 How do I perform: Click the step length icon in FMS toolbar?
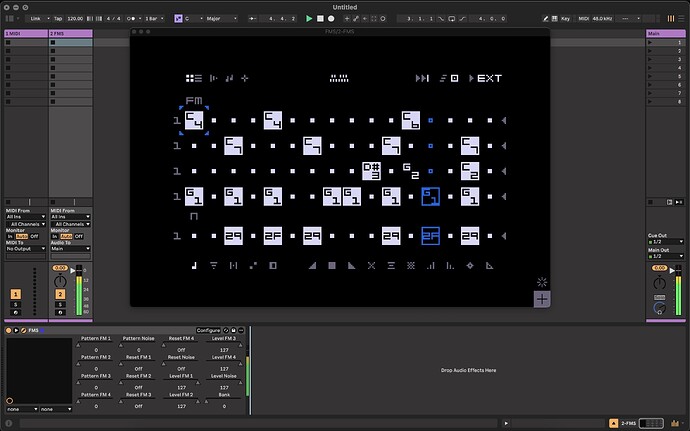(233, 265)
